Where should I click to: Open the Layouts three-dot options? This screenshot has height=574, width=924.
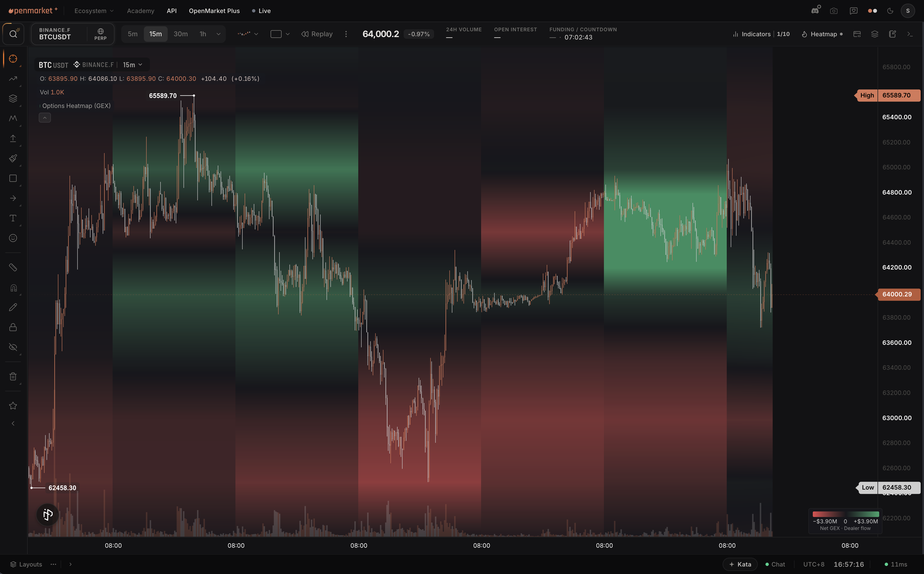(x=53, y=564)
